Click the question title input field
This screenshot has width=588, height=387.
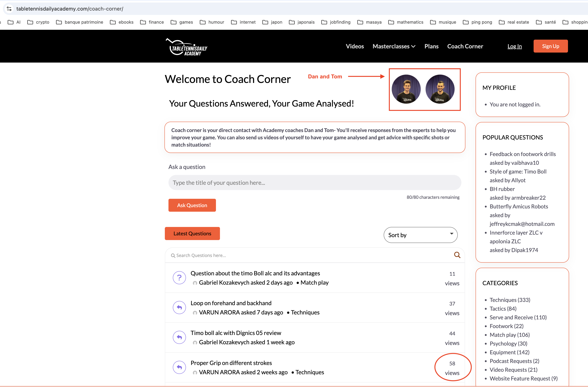(x=315, y=183)
